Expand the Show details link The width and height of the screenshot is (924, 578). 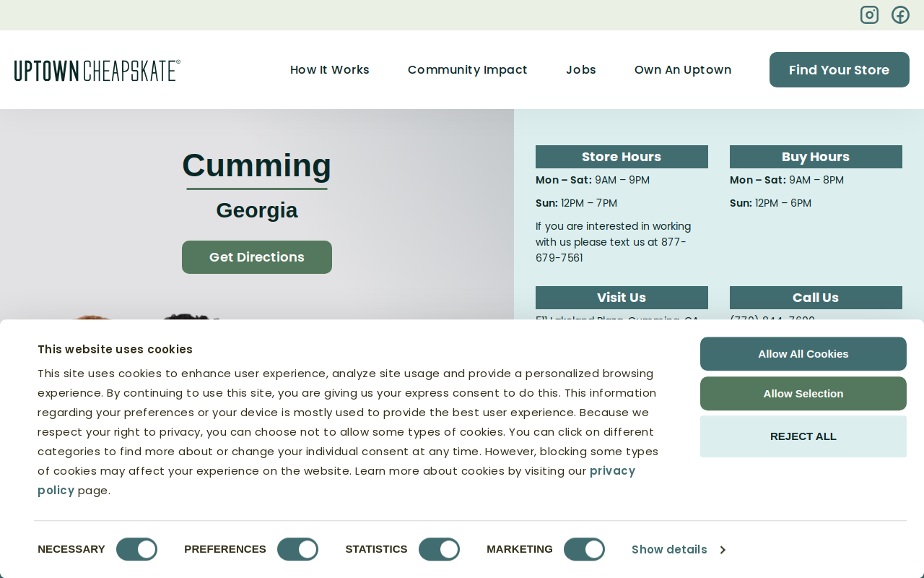click(x=679, y=550)
